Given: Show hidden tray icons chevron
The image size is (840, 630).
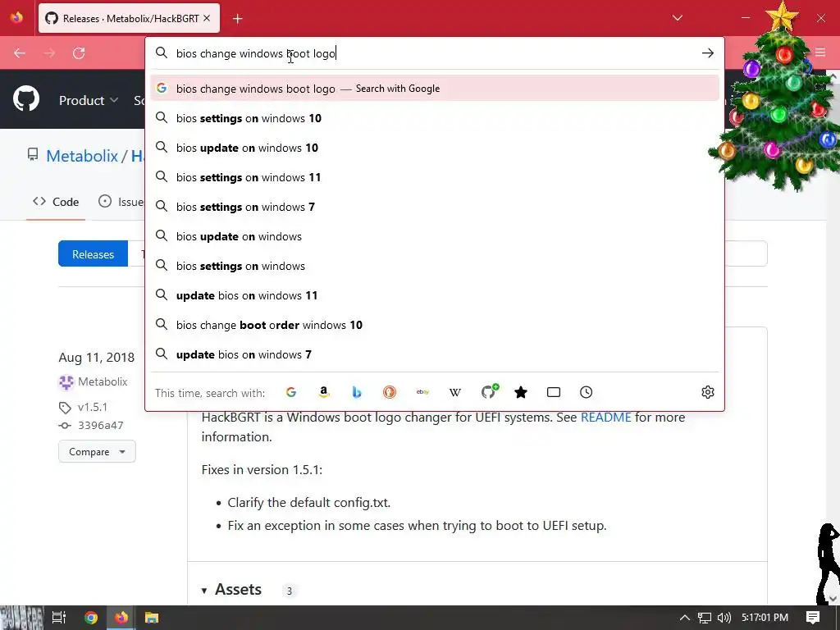Looking at the screenshot, I should tap(685, 618).
